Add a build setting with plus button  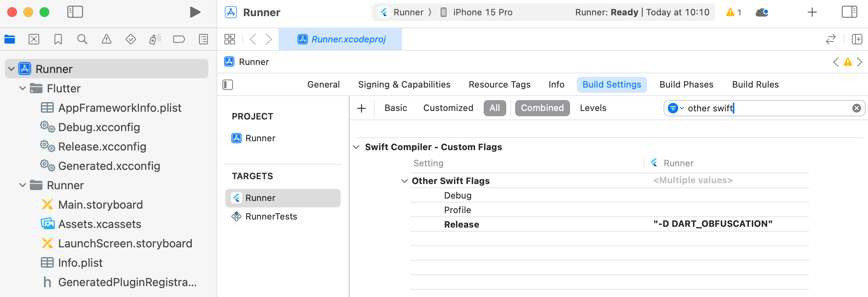[x=362, y=108]
